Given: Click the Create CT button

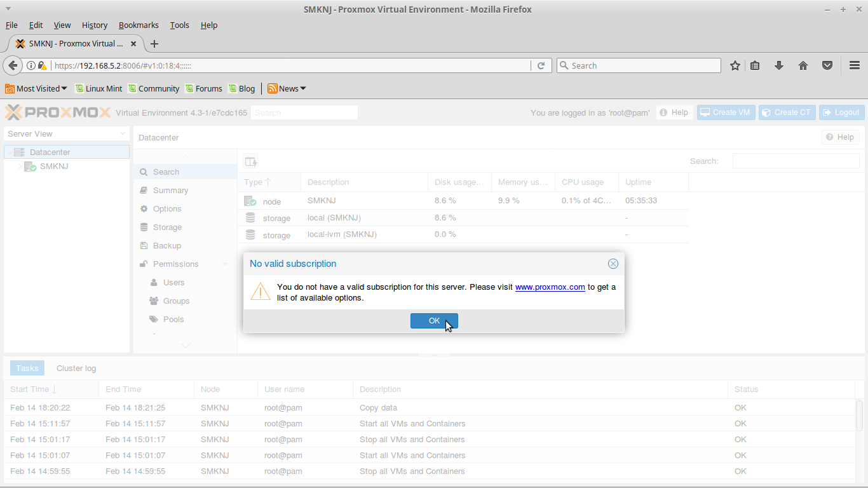Looking at the screenshot, I should click(x=787, y=112).
